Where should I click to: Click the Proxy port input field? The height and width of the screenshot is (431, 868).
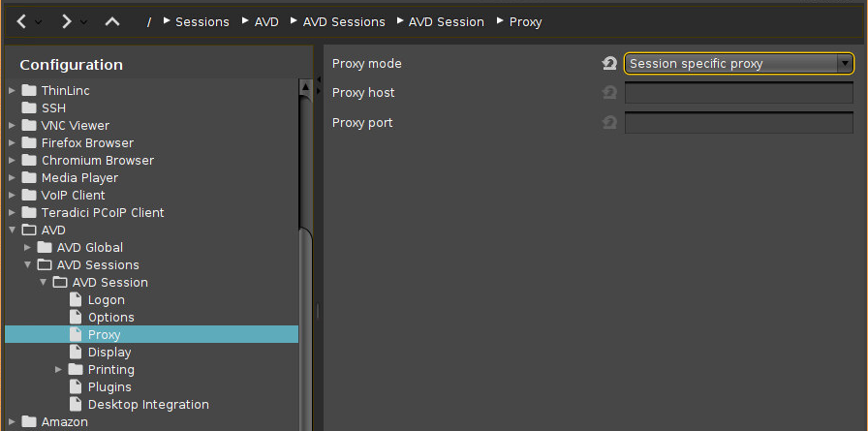click(x=738, y=123)
